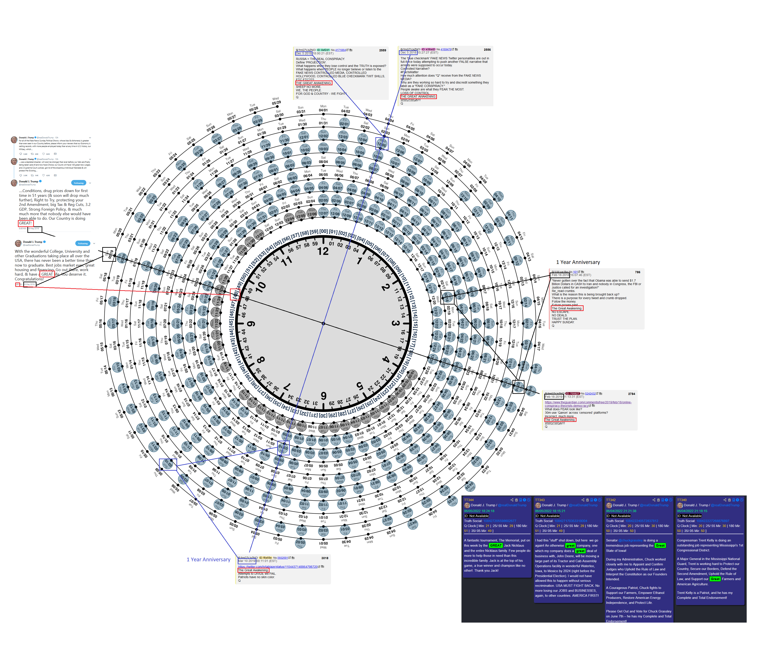Viewport: 784px width, 672px height.
Task: Click the share icon on card TT340
Action: point(725,500)
